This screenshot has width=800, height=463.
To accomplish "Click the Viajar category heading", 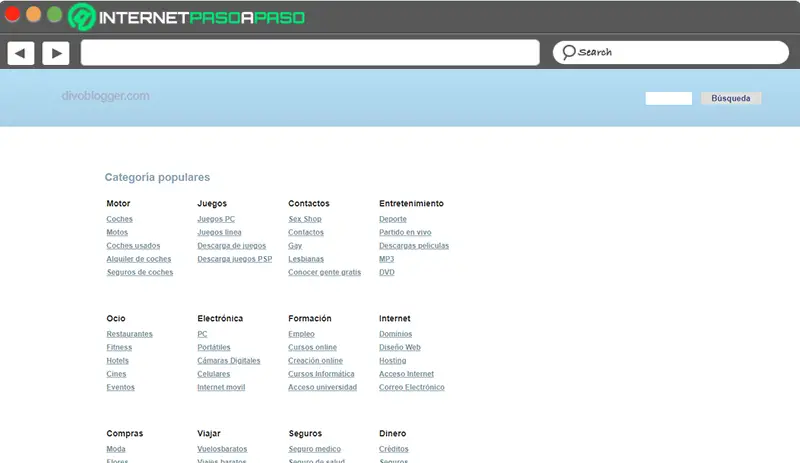I will (x=209, y=433).
